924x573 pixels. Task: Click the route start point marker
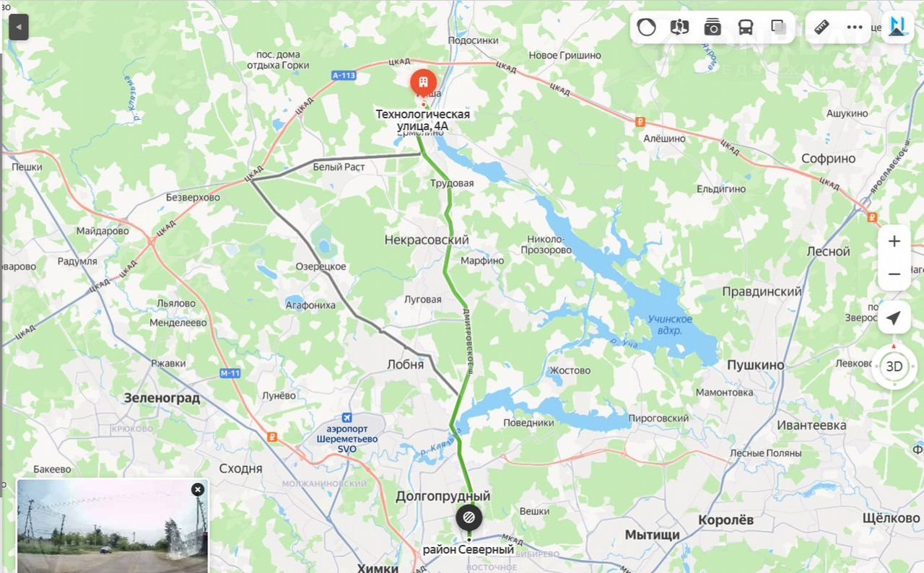coord(468,517)
